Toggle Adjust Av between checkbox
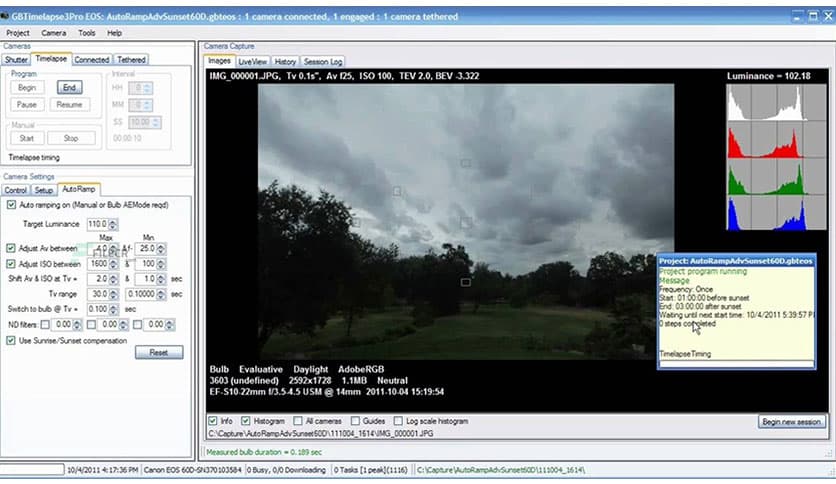836x484 pixels. point(11,248)
